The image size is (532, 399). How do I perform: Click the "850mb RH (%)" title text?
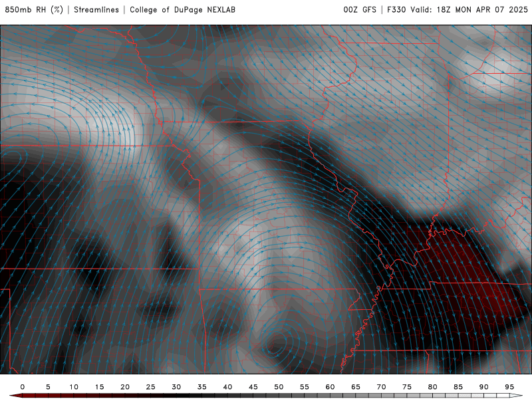tap(34, 9)
